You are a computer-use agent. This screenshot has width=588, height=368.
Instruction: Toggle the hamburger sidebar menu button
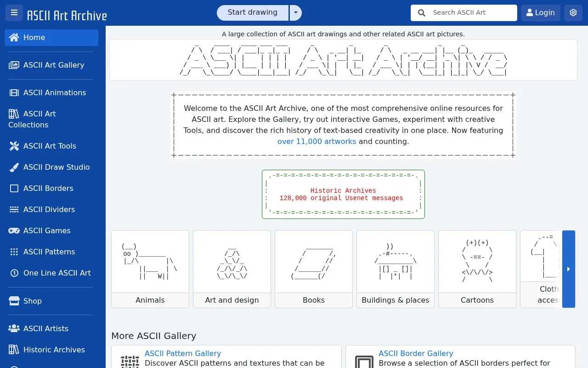pos(14,13)
